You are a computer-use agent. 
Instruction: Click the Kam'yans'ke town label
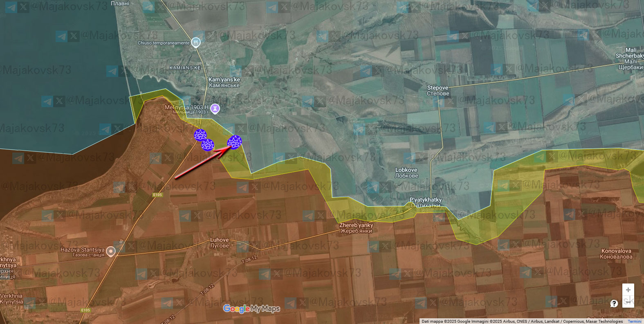224,82
